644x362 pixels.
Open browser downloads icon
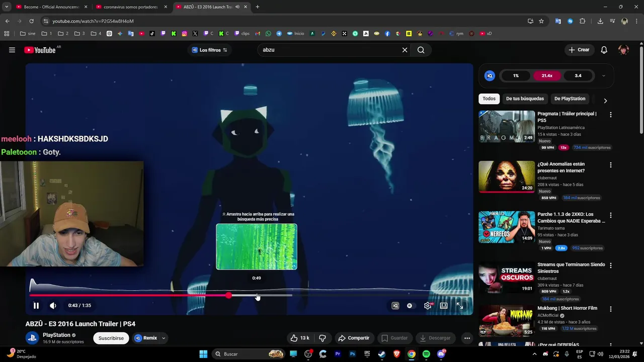point(600,21)
